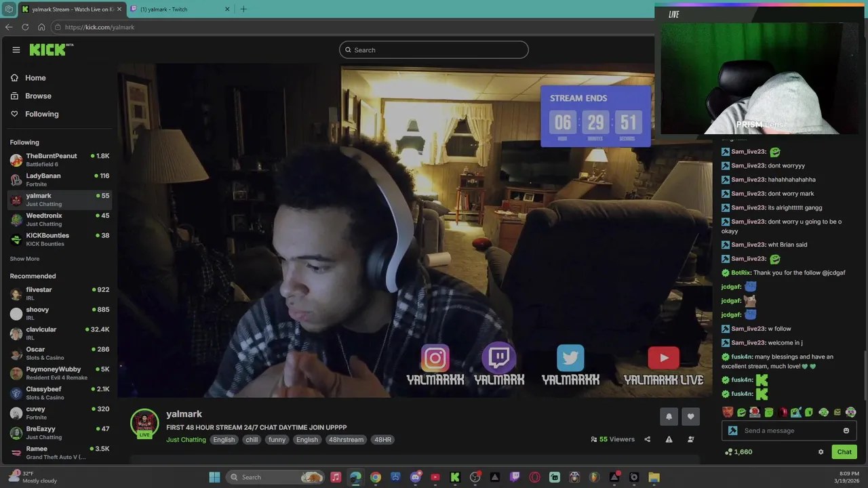Reload the page with refresh icon
The height and width of the screenshot is (488, 868).
tap(25, 27)
